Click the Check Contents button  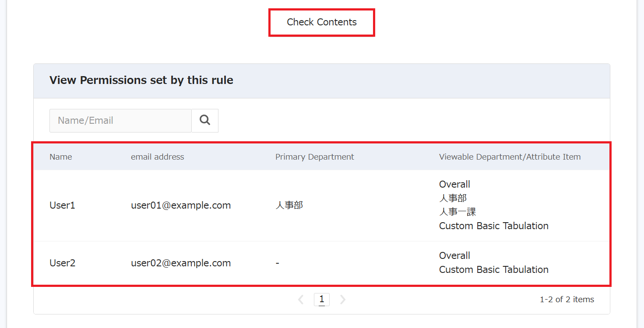322,22
